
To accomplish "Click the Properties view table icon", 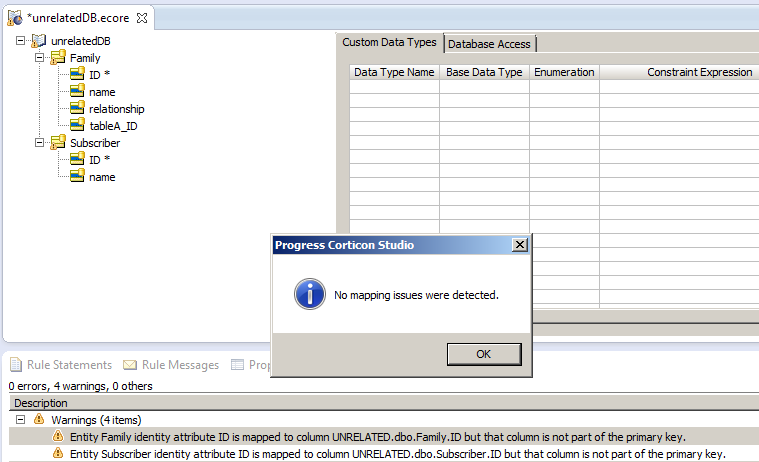I will pos(237,365).
